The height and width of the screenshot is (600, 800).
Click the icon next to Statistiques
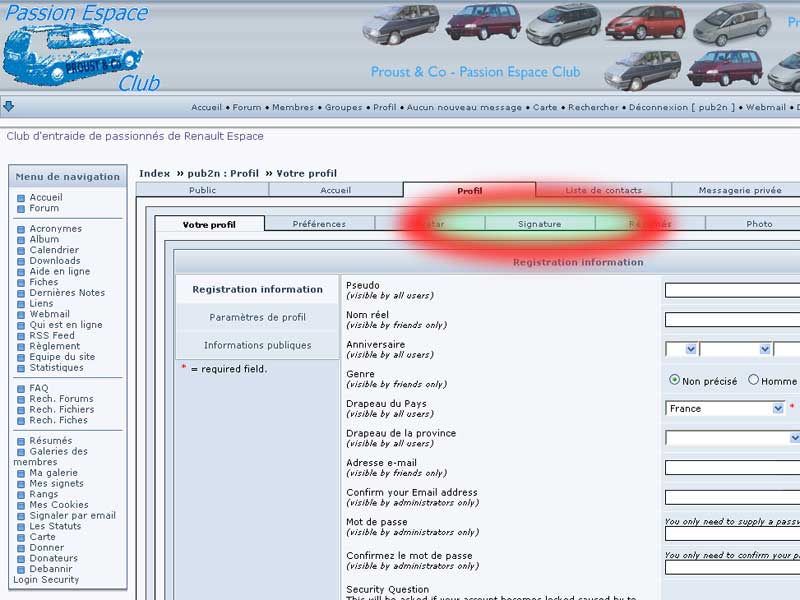(21, 368)
